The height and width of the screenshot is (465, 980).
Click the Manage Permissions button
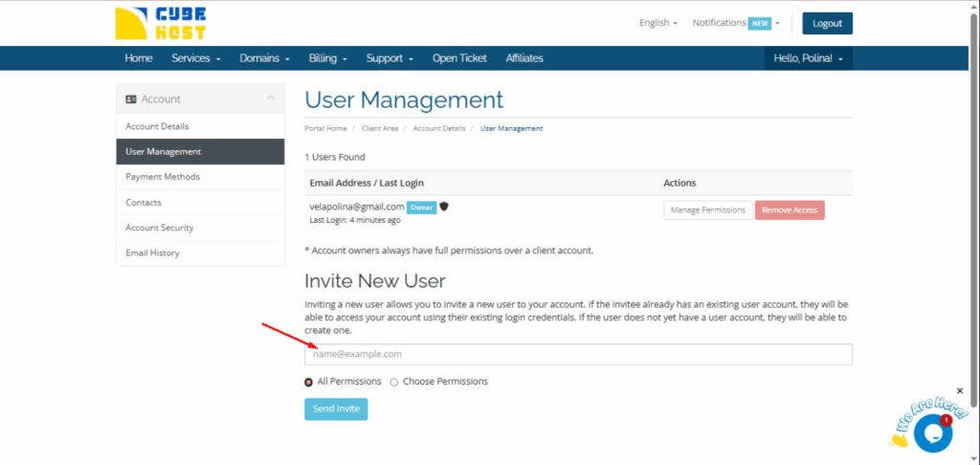706,210
